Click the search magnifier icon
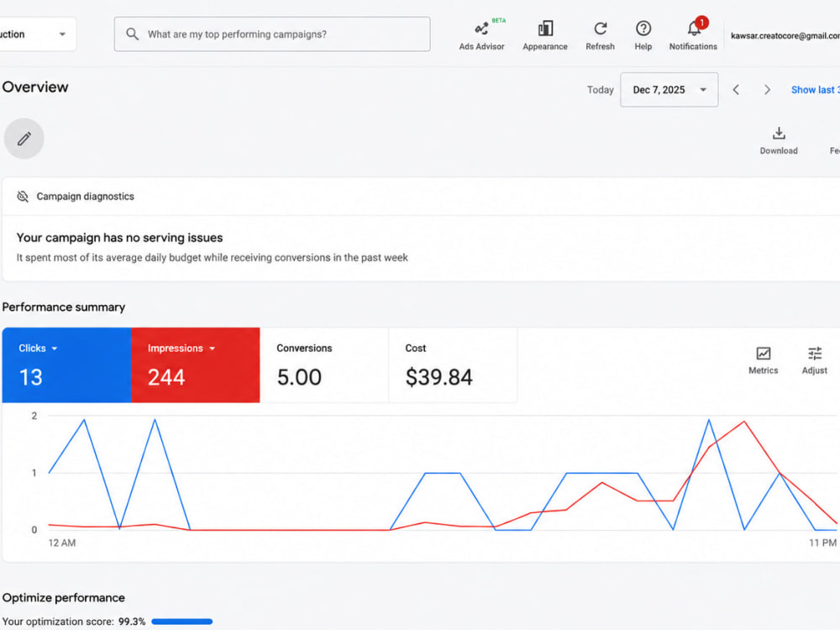840x630 pixels. click(x=133, y=34)
